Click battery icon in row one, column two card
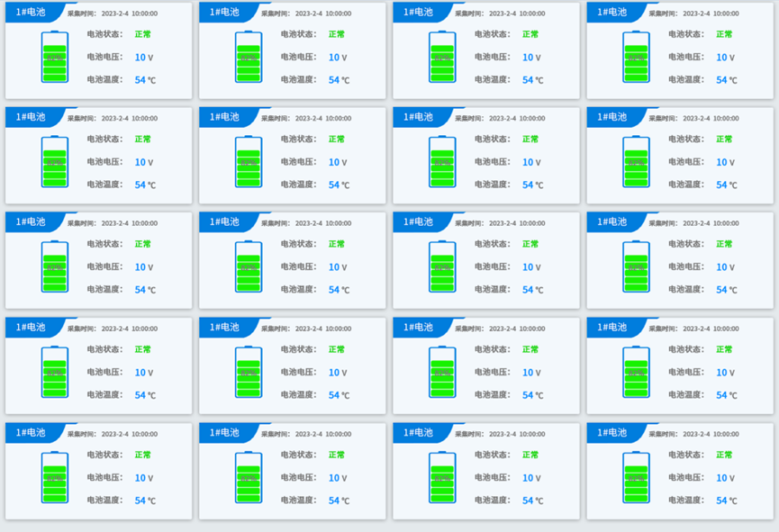The width and height of the screenshot is (779, 532). 249,57
